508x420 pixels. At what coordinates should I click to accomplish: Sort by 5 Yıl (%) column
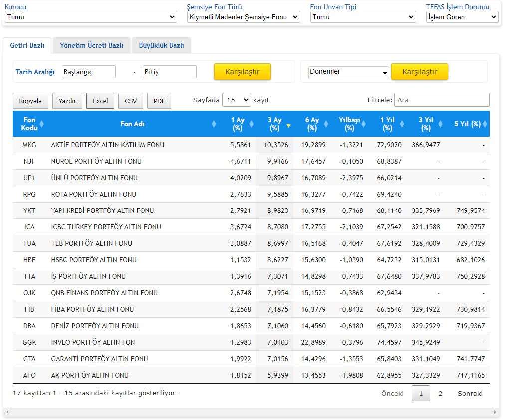coord(484,124)
